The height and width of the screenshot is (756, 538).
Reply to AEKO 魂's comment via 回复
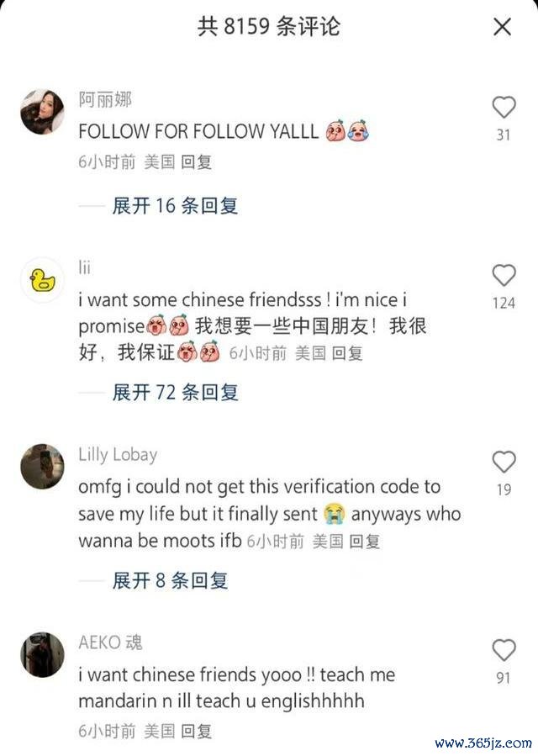[197, 731]
